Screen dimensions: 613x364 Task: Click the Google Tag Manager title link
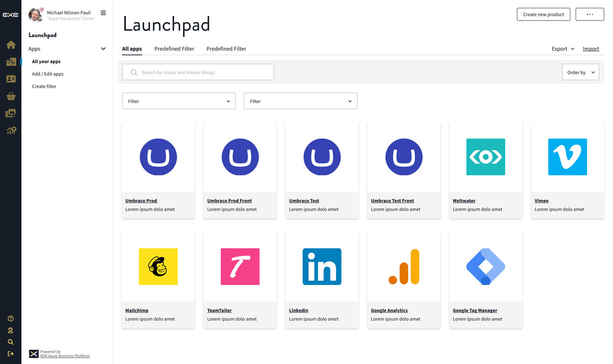pyautogui.click(x=475, y=310)
